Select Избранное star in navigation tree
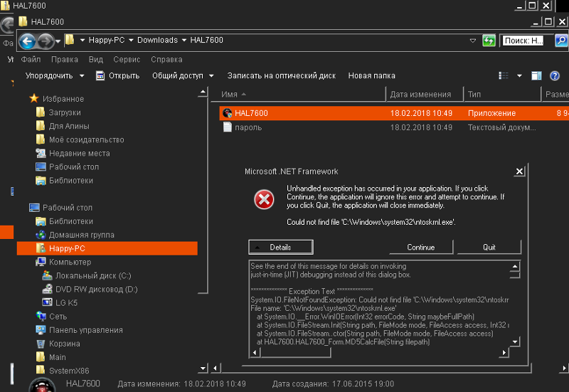Viewport: 569px width, 392px height. (x=56, y=98)
